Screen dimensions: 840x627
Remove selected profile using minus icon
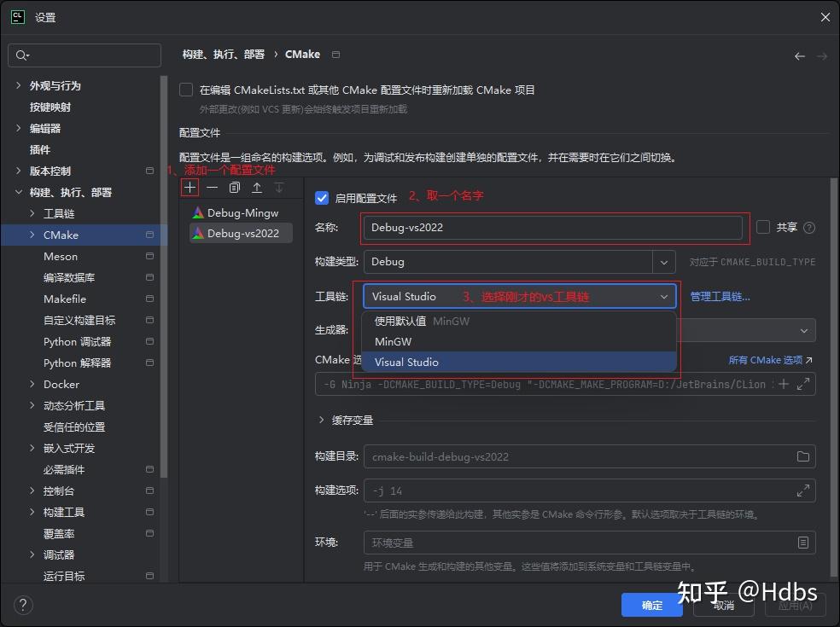tap(212, 187)
